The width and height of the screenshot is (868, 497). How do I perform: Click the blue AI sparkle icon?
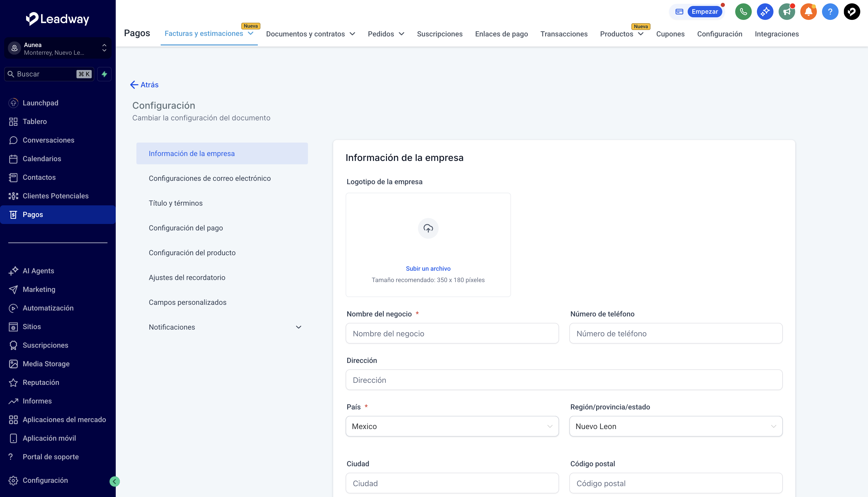765,12
